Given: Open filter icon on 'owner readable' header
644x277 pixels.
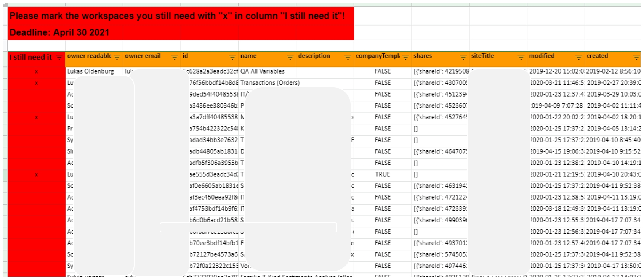Looking at the screenshot, I should point(117,58).
